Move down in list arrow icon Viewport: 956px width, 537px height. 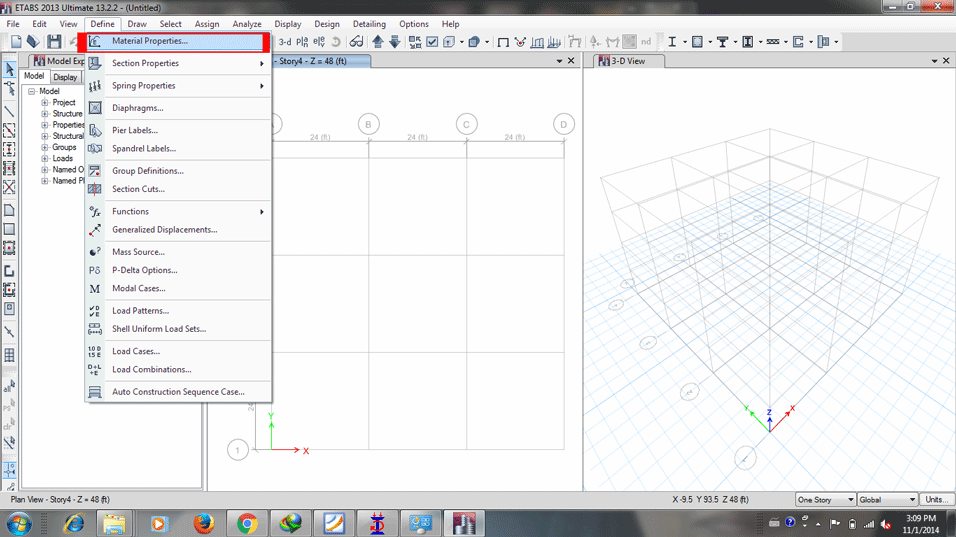click(x=394, y=42)
